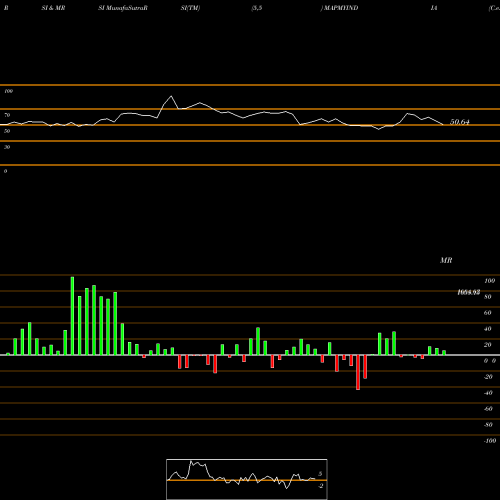Click the RSI value label 50.64
The height and width of the screenshot is (500, 500).
[x=460, y=122]
